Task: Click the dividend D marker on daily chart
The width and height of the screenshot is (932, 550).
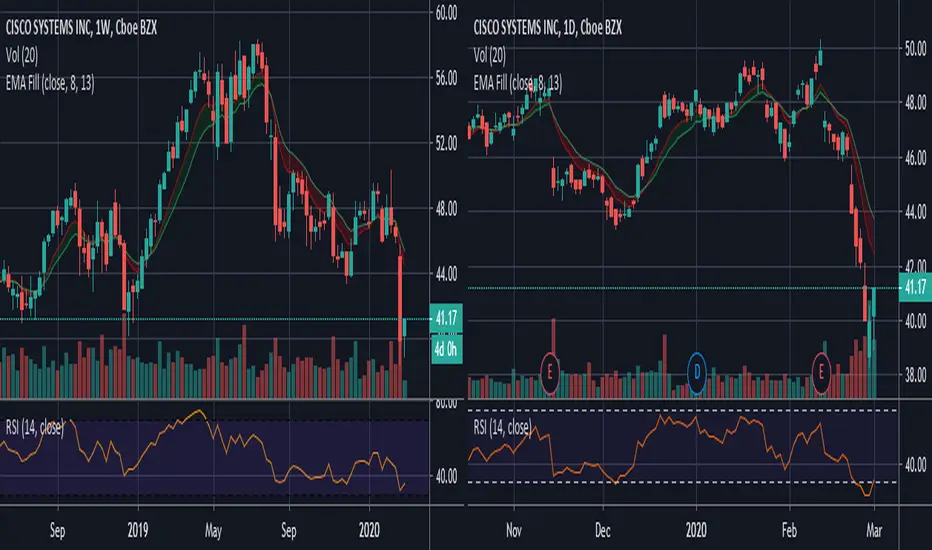Action: coord(697,373)
